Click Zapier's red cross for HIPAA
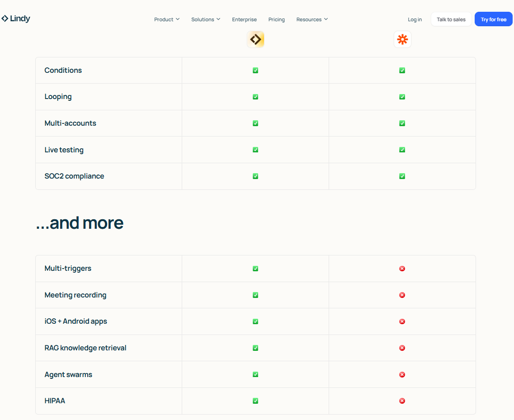This screenshot has width=514, height=420. click(402, 401)
